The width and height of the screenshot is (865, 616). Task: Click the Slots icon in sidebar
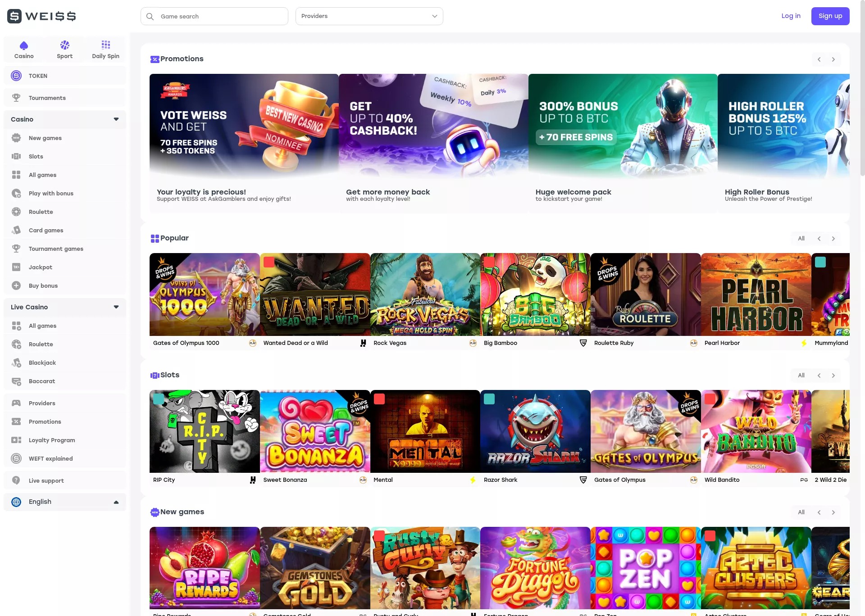pos(16,156)
